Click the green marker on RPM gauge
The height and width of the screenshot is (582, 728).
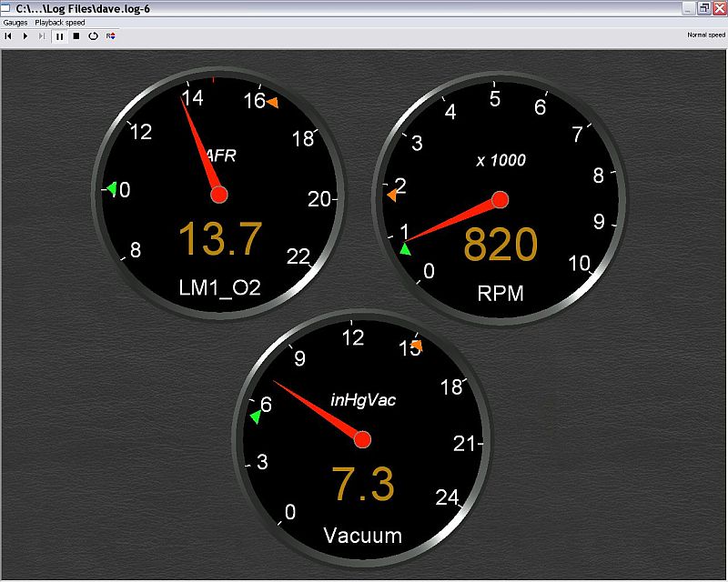[x=406, y=248]
